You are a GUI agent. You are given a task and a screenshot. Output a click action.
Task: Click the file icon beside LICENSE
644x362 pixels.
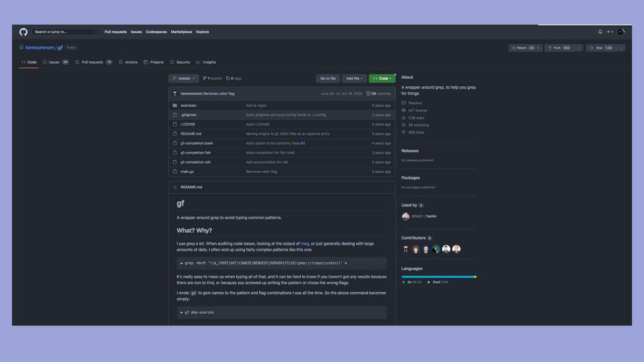(x=175, y=124)
